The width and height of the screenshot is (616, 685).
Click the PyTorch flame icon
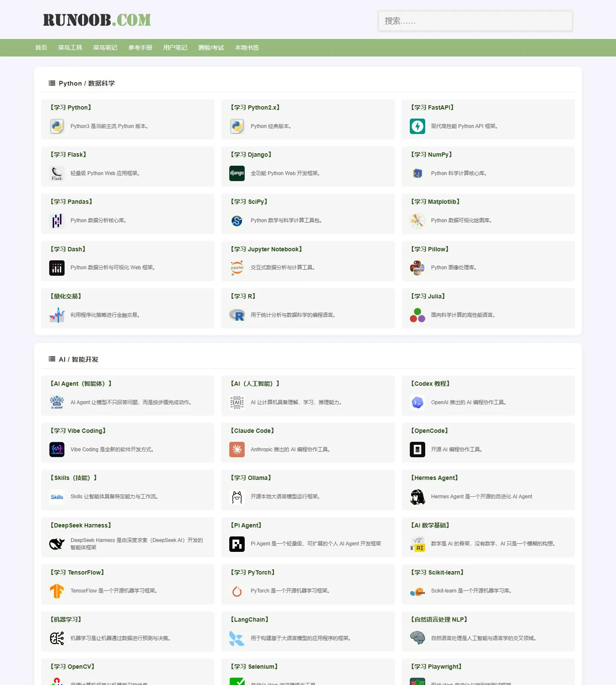237,591
